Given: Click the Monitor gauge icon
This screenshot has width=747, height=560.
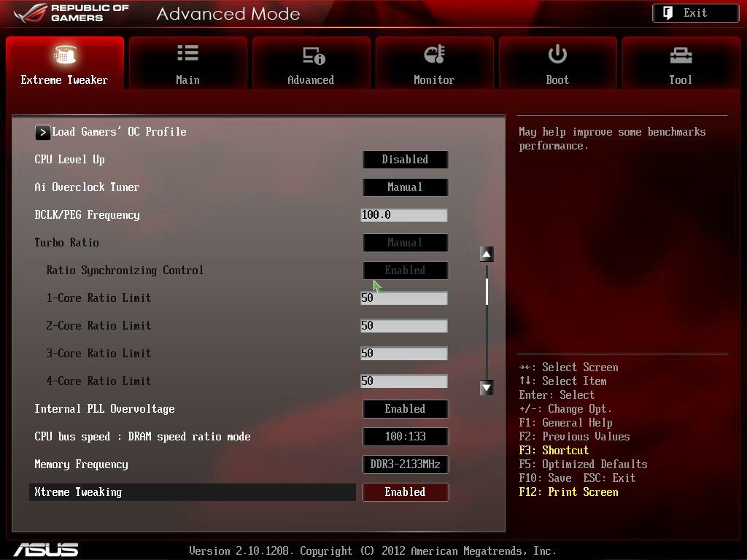Looking at the screenshot, I should click(434, 54).
